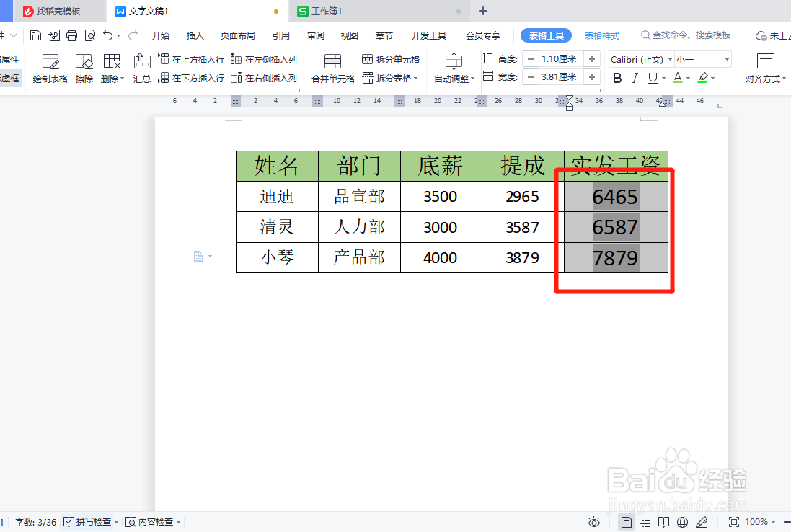This screenshot has width=791, height=532.
Task: Click the fit page zoom icon
Action: point(734,522)
